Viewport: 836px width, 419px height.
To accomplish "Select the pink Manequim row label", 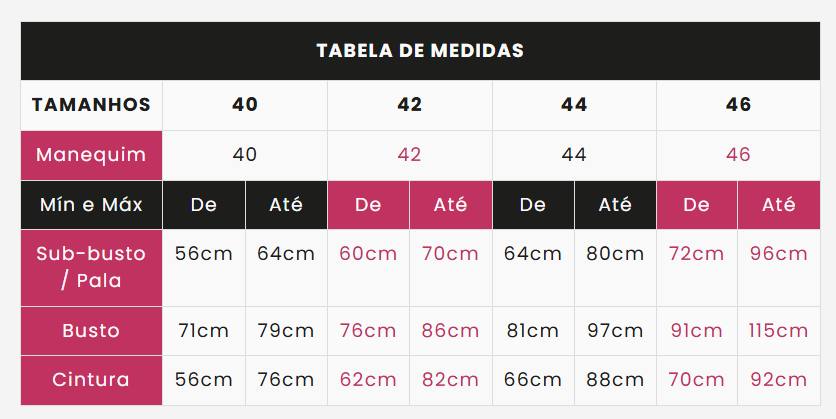I will 91,155.
